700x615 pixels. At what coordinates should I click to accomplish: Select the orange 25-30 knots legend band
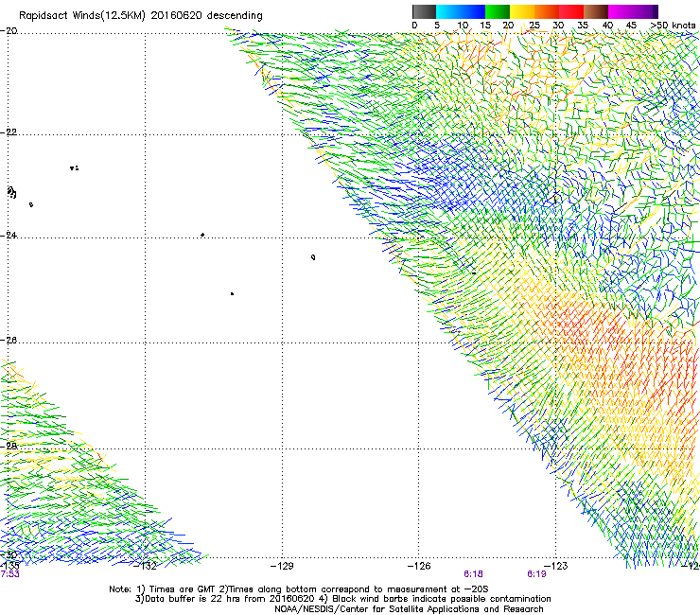pos(547,11)
